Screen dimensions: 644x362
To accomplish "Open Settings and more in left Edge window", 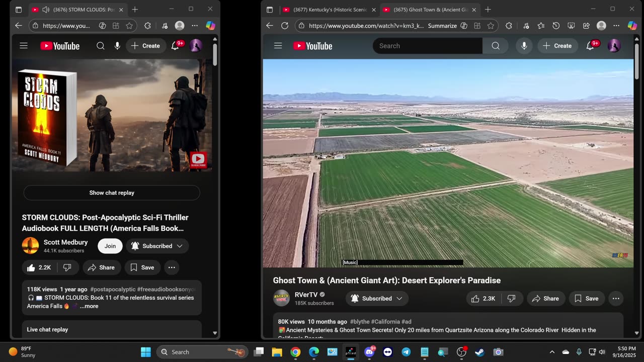I will 195,26.
